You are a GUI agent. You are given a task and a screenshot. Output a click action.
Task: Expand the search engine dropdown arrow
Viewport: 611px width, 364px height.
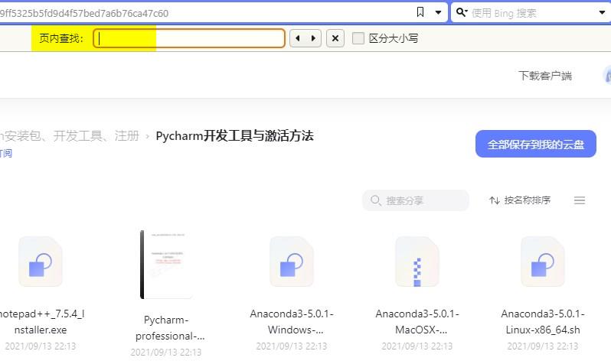(602, 13)
